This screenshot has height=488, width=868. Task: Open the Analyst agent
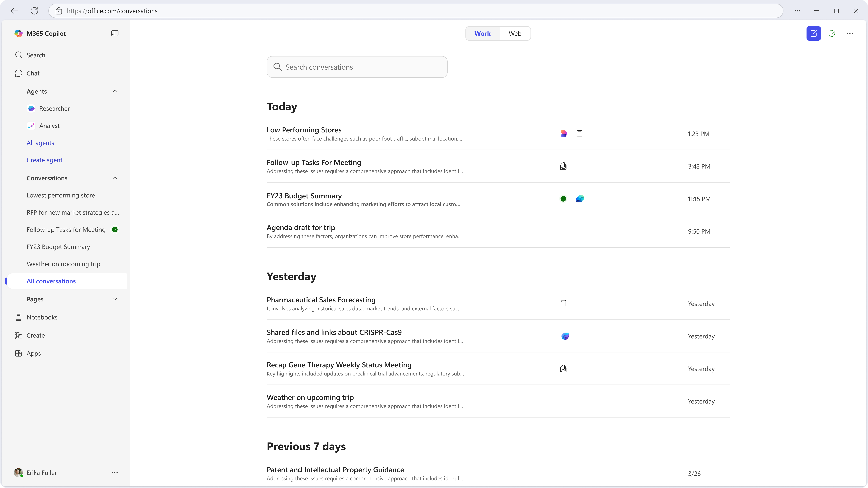coord(49,126)
